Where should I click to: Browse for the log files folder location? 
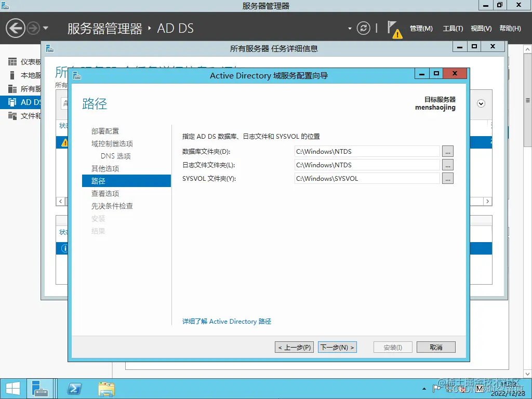pyautogui.click(x=447, y=165)
